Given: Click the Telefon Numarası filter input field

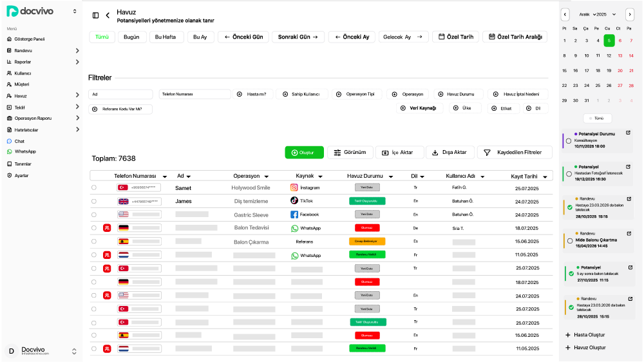Looking at the screenshot, I should [194, 94].
